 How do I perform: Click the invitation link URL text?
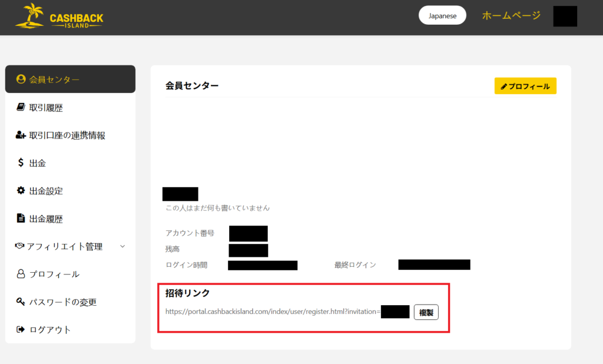click(x=273, y=312)
